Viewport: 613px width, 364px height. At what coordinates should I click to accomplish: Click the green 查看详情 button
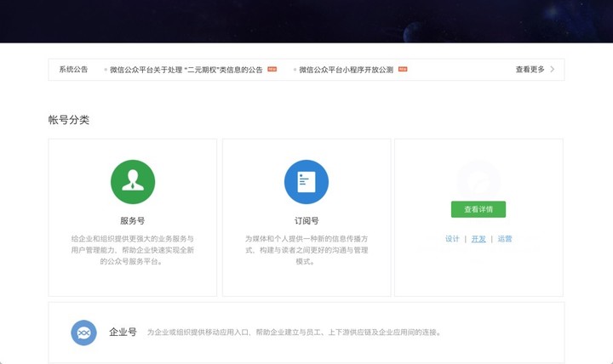pos(478,209)
